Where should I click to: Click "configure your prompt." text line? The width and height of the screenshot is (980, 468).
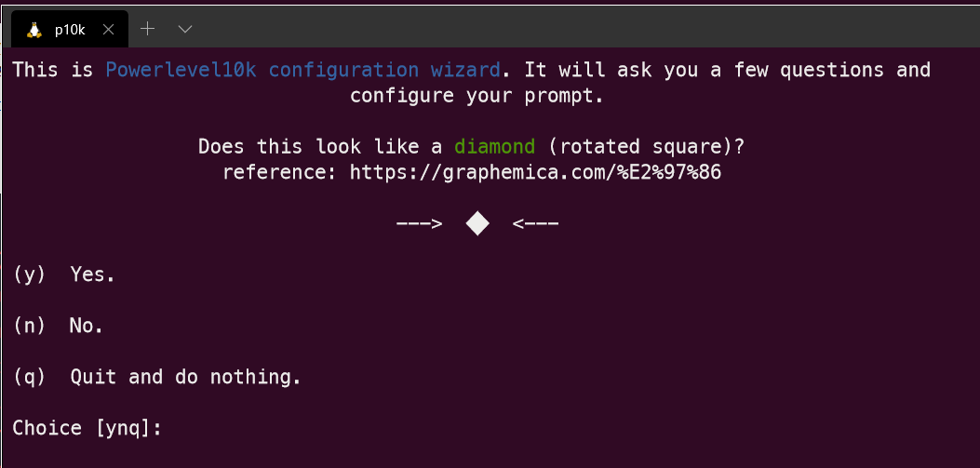pyautogui.click(x=477, y=96)
